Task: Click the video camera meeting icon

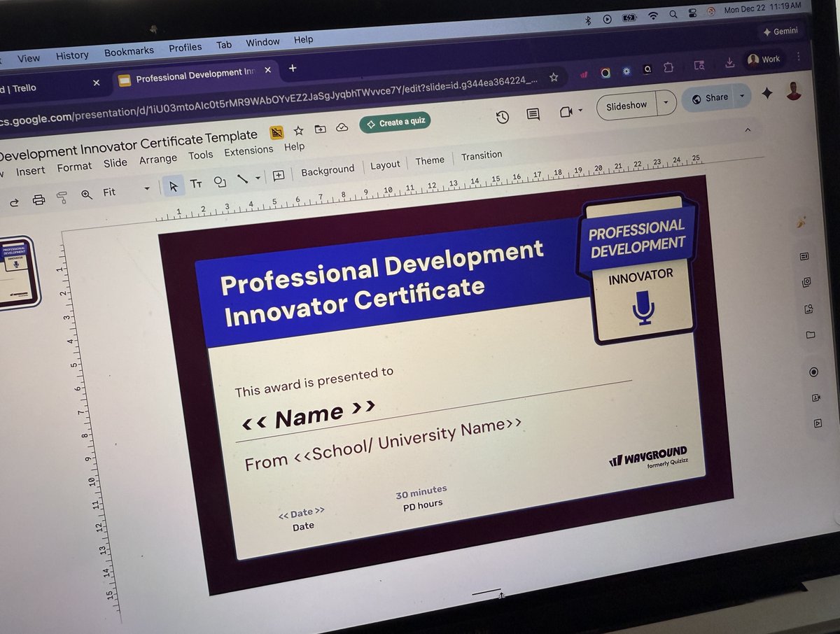Action: [x=566, y=112]
